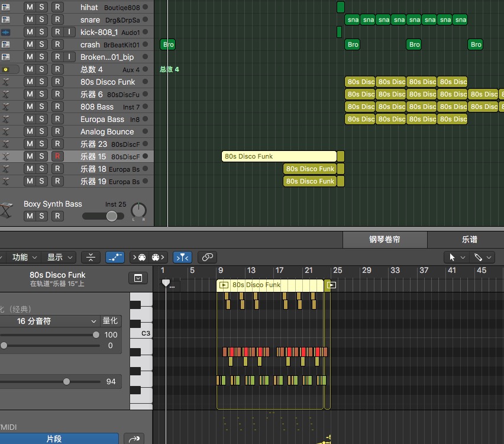Click the 量化 quantize button
Viewport: 504px width, 444px height.
(x=110, y=321)
